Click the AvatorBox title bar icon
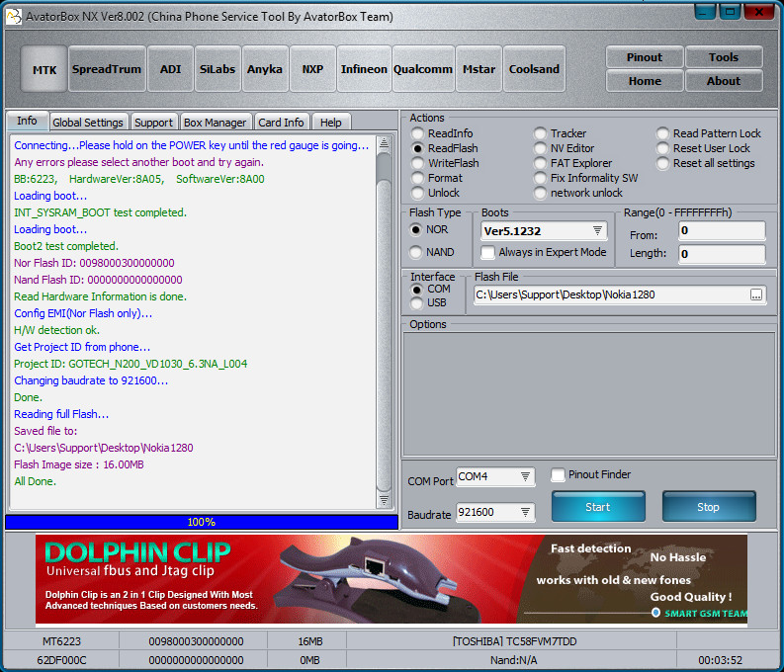Image resolution: width=784 pixels, height=672 pixels. click(x=14, y=17)
